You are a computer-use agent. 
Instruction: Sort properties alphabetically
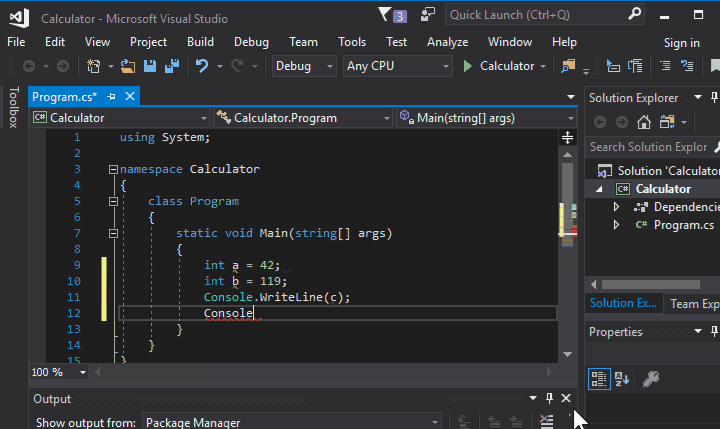[x=622, y=379]
